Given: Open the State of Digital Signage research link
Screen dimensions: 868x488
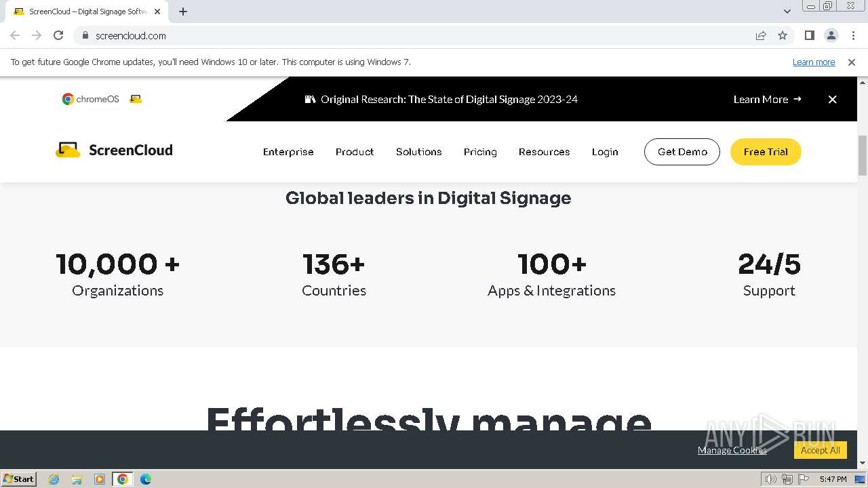Looking at the screenshot, I should [449, 99].
